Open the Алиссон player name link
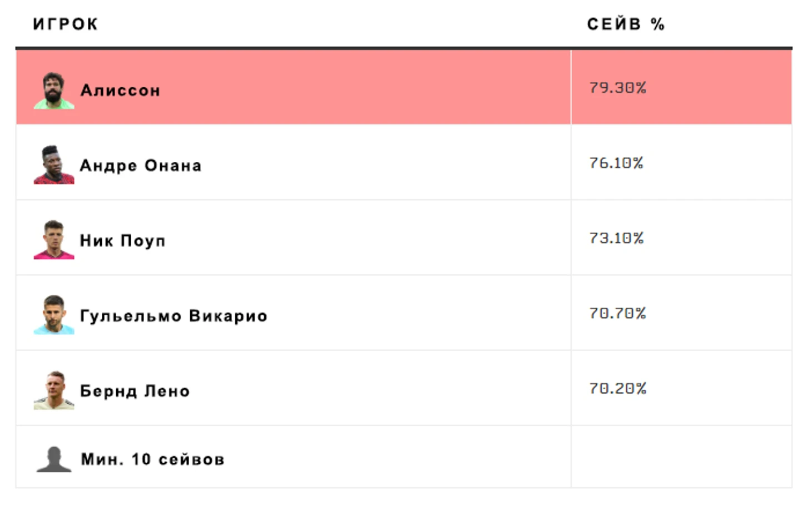Image resolution: width=812 pixels, height=510 pixels. pos(120,90)
